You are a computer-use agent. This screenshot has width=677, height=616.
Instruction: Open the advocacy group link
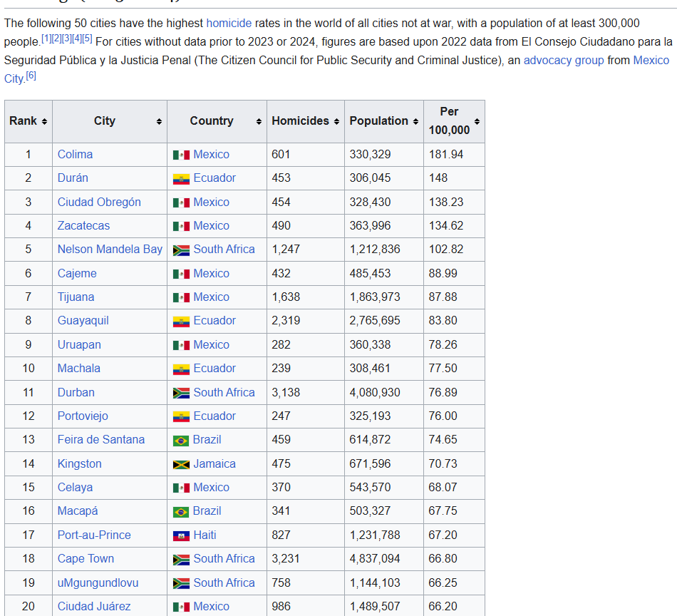tap(564, 60)
